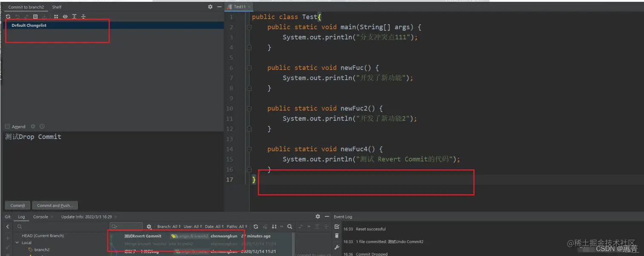Viewport: 644px width, 256px height.
Task: Open commit message history clock
Action: [42, 127]
